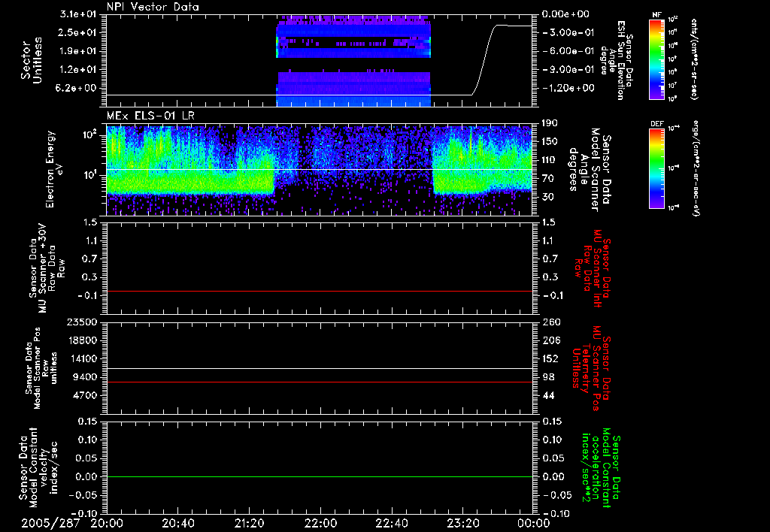Screen dimensions: 770x532
Task: Click the NF color scale bar
Action: click(657, 59)
